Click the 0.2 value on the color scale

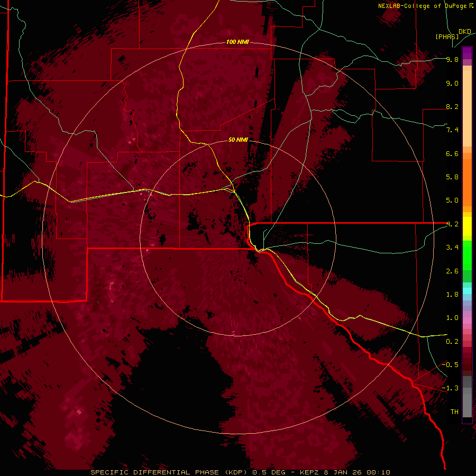452,342
